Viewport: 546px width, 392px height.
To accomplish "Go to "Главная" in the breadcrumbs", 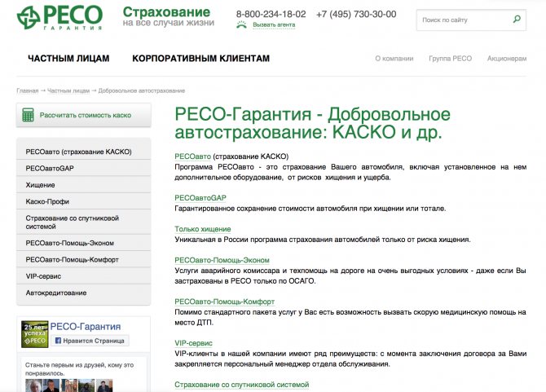I will (x=27, y=90).
